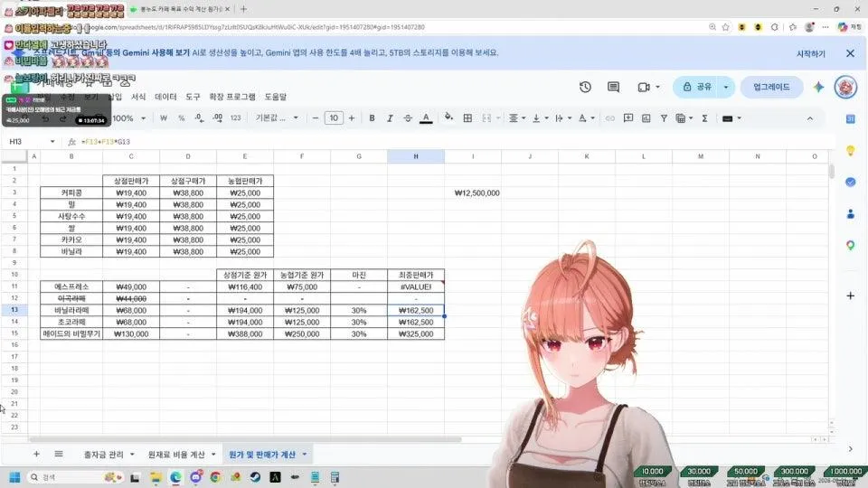The image size is (868, 488).
Task: Open the Gemini sparkle icon
Action: [x=818, y=87]
